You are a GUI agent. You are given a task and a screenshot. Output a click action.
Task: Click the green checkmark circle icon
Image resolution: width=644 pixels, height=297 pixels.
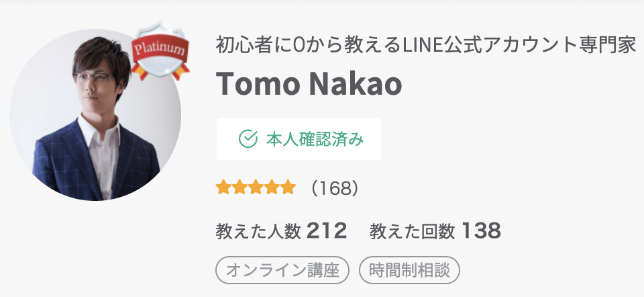point(248,139)
